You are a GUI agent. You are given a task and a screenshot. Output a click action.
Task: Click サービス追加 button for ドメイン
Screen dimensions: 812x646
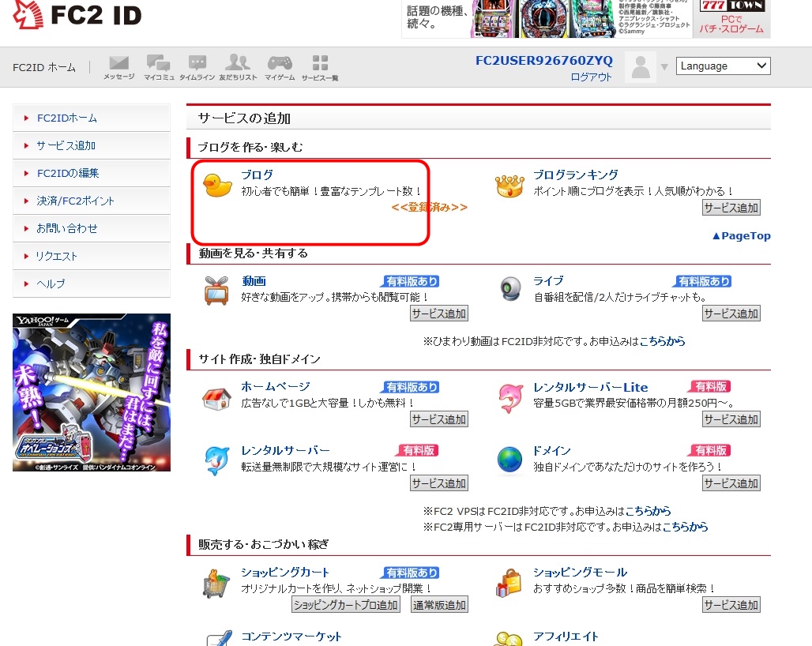(731, 483)
